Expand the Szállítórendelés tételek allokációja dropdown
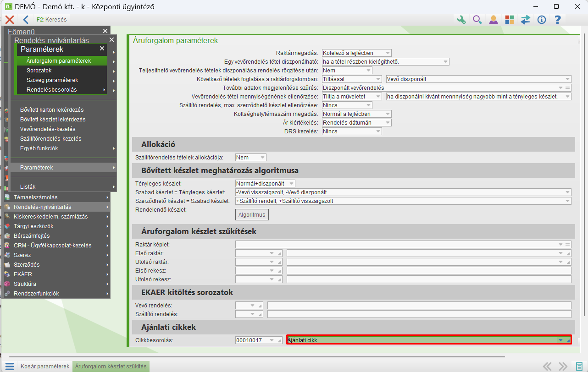This screenshot has height=372, width=588. coord(262,157)
